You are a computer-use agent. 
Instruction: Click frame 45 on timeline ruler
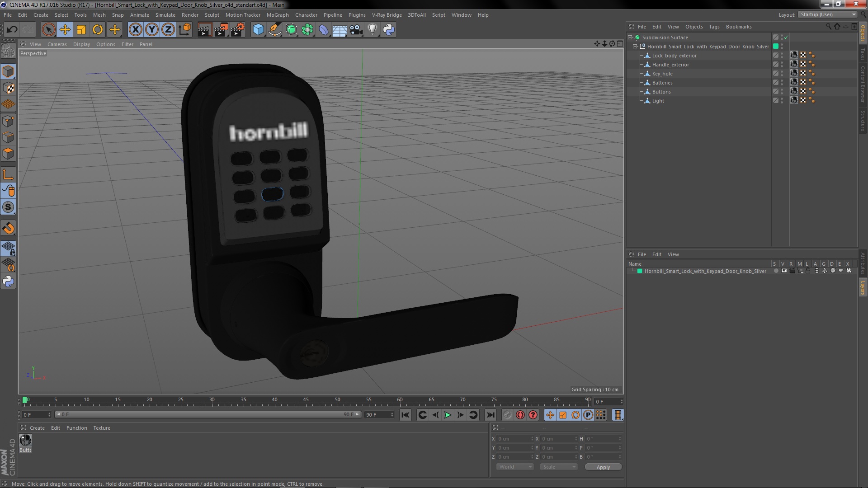coord(306,400)
